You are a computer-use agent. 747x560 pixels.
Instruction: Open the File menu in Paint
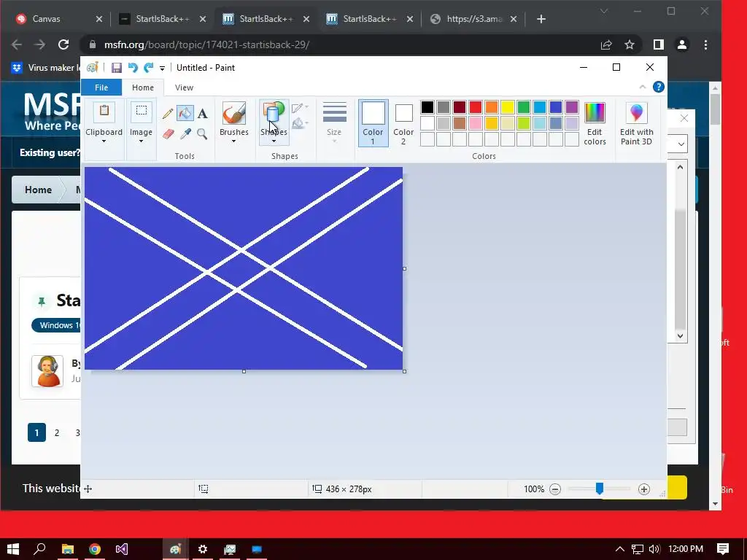(101, 87)
